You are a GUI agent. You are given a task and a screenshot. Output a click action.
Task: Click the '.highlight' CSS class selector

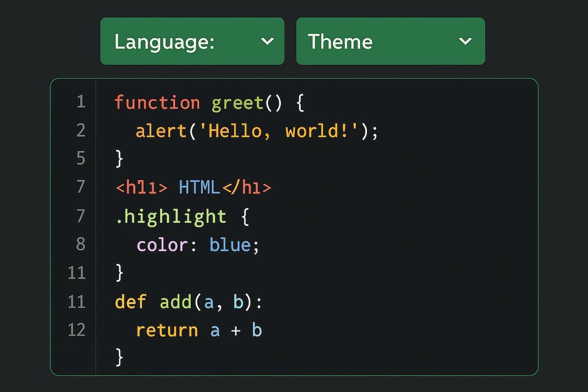pos(170,216)
